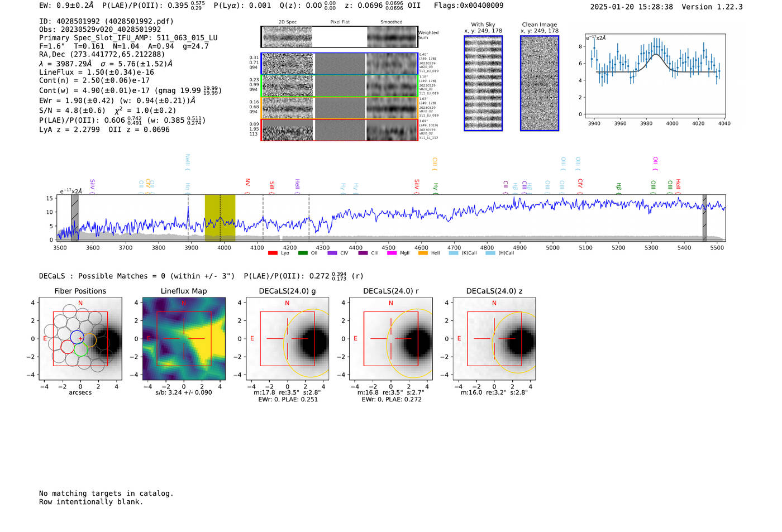This screenshot has height=532, width=782.
Task: Click the dark purple CIII legend swatch
Action: pos(363,253)
